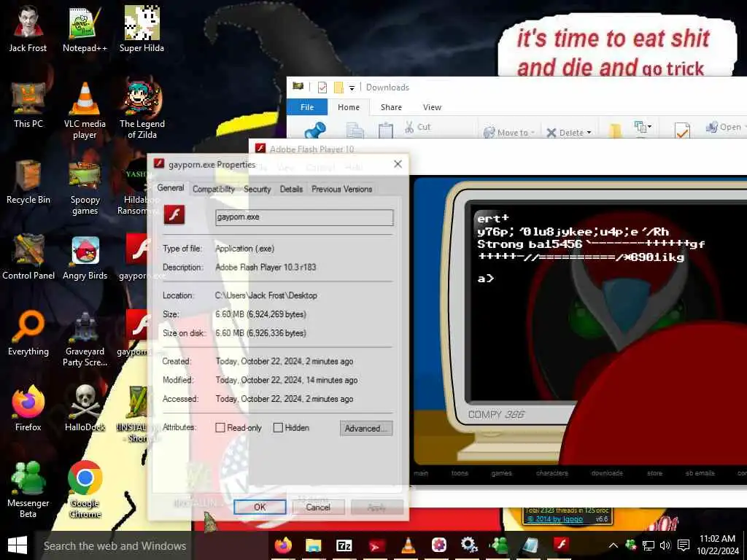Open the network tray icon
Image resolution: width=747 pixels, height=560 pixels.
[649, 545]
